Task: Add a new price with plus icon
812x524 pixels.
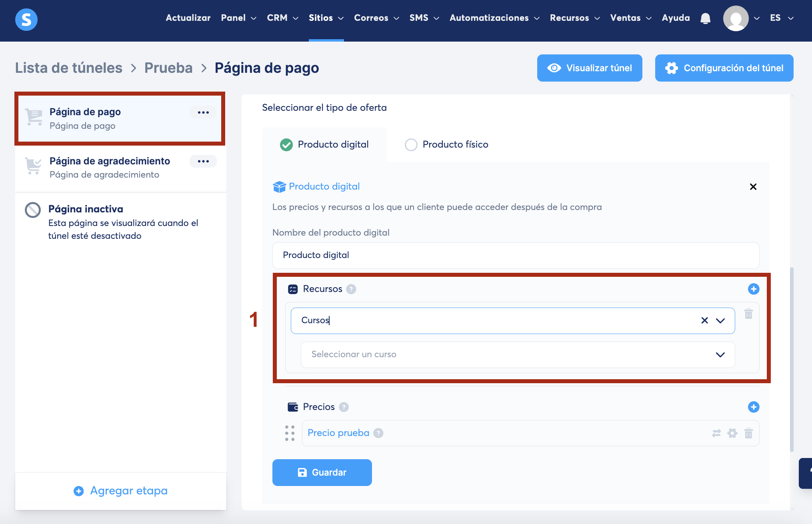Action: (753, 407)
